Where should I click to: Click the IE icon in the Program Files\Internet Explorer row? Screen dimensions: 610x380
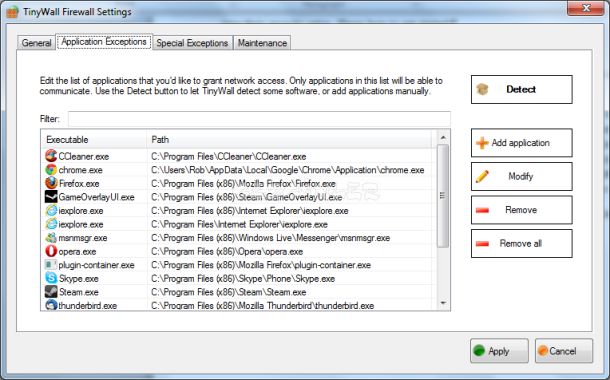(51, 224)
